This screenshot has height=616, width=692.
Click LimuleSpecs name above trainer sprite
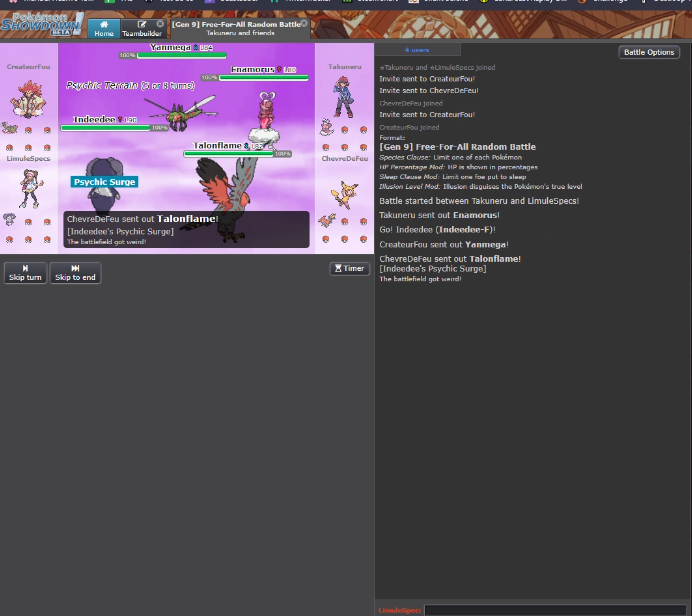click(28, 158)
